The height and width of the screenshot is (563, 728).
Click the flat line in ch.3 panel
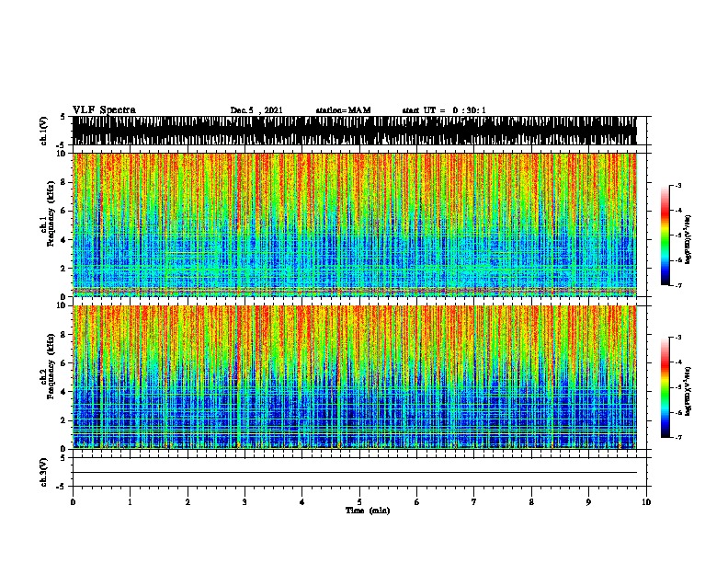355,473
